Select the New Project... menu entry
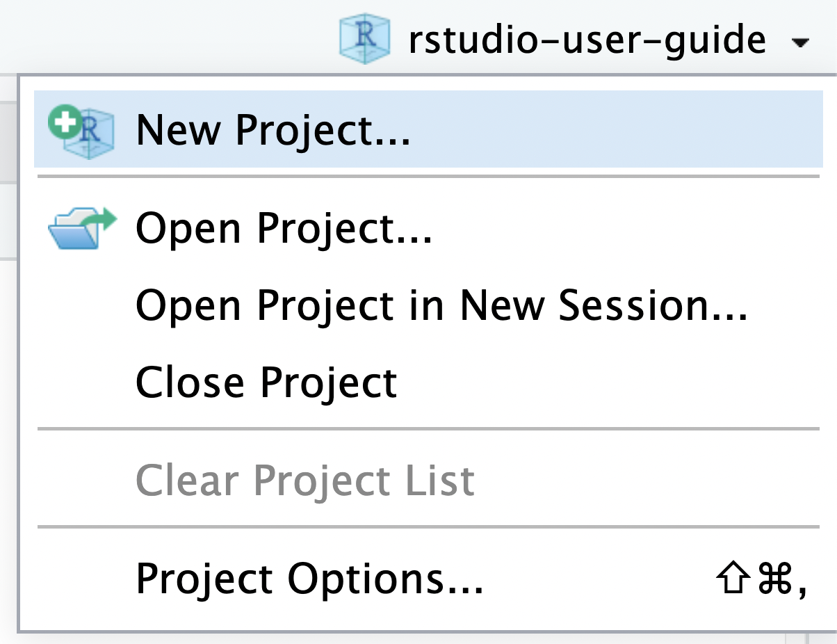The height and width of the screenshot is (644, 837). coord(428,129)
